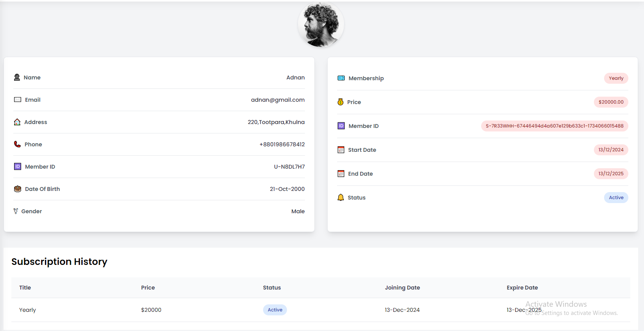Click the Active status badge in membership card

(616, 198)
